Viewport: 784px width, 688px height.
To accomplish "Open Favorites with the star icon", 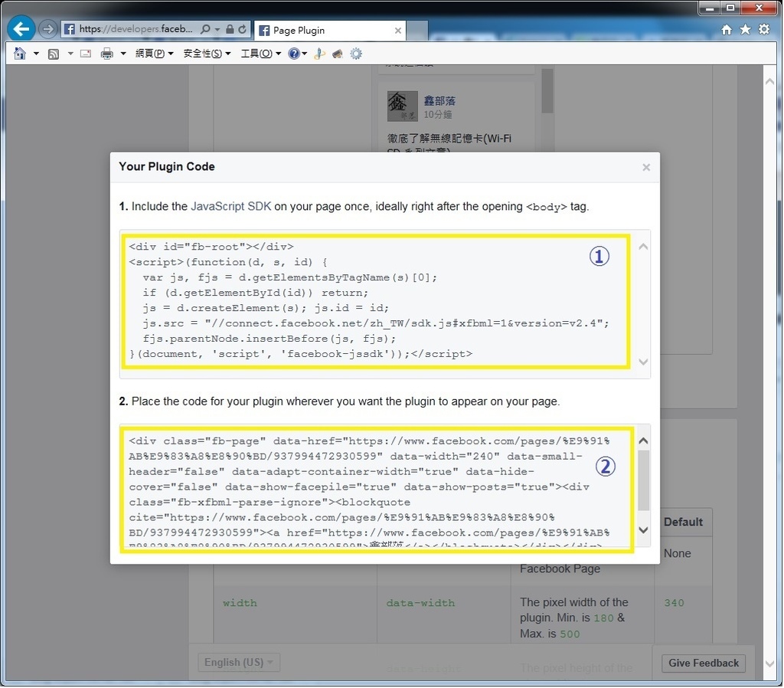I will 745,30.
